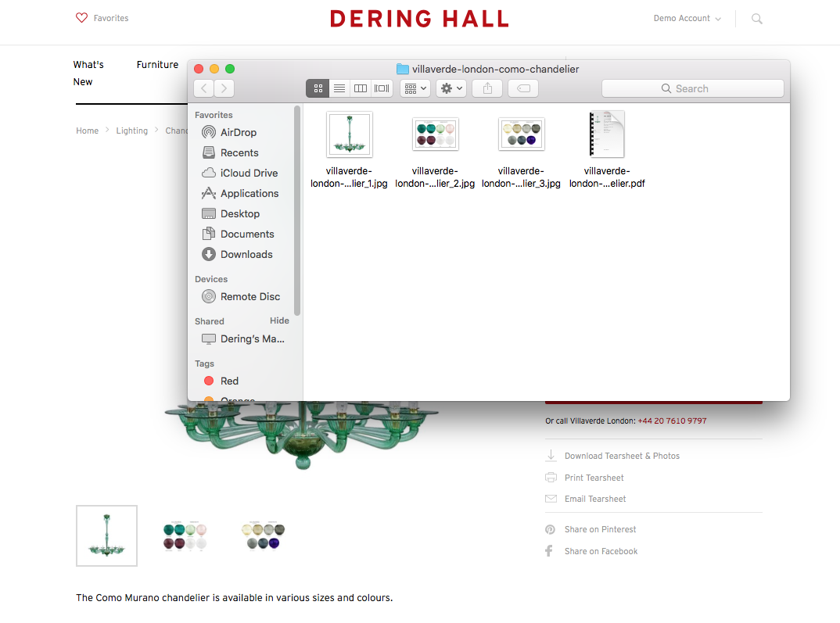Open the What's New menu
The height and width of the screenshot is (623, 840).
tap(88, 73)
